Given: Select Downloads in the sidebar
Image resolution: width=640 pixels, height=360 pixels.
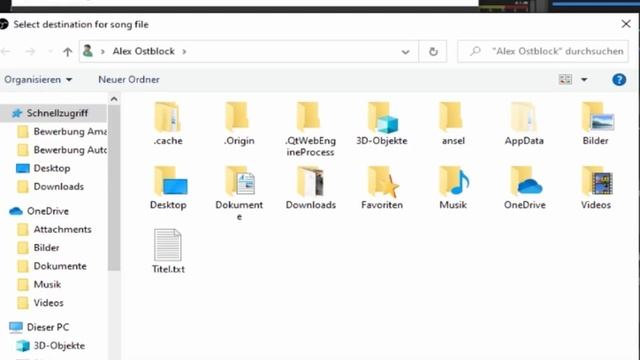Looking at the screenshot, I should (x=50, y=187).
